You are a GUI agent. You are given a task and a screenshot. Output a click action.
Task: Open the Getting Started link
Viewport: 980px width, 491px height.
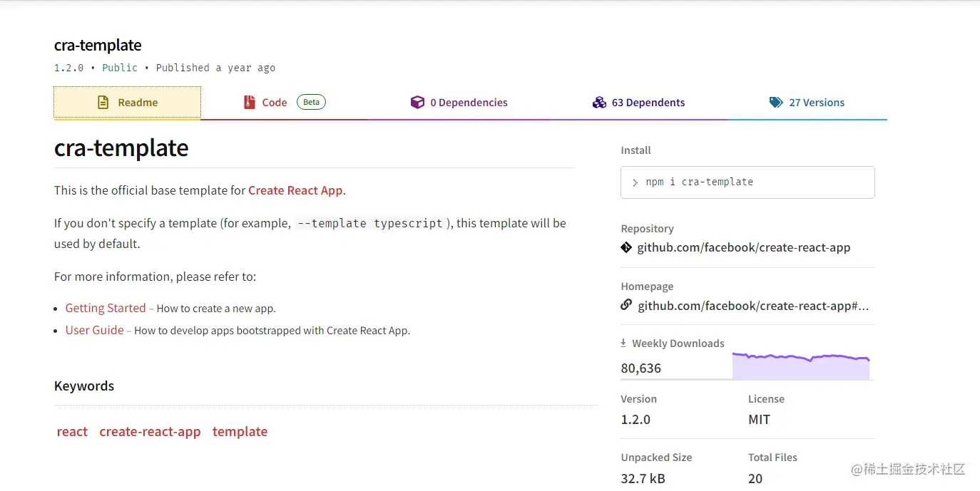click(106, 308)
